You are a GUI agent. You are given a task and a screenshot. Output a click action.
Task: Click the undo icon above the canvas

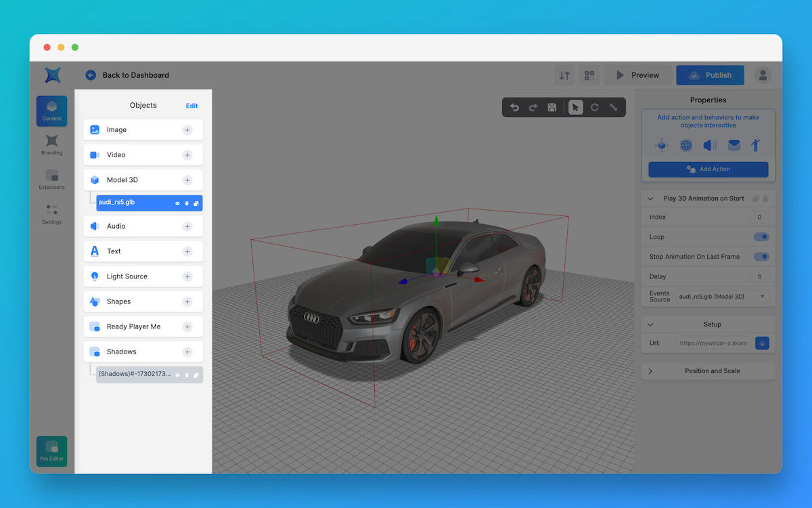coord(514,106)
